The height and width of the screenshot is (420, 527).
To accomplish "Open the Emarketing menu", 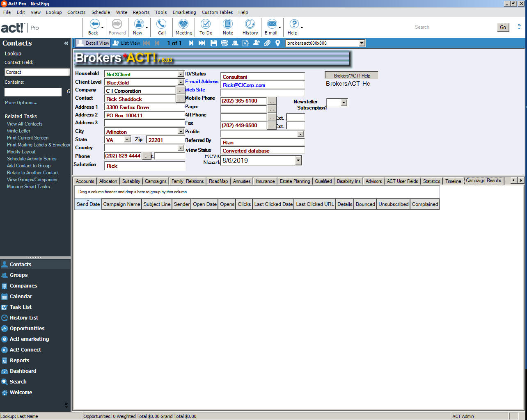I will point(184,12).
